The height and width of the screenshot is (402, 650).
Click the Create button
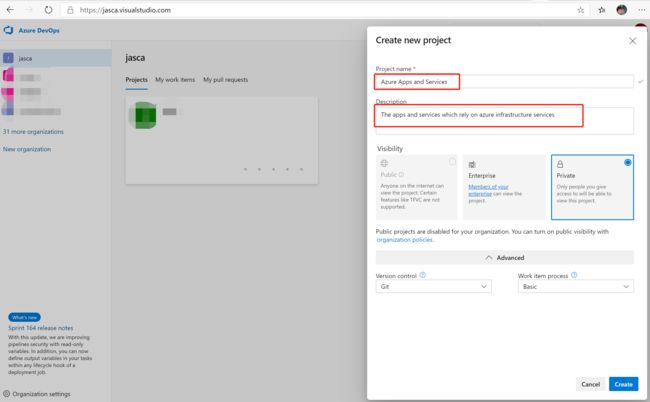[623, 384]
